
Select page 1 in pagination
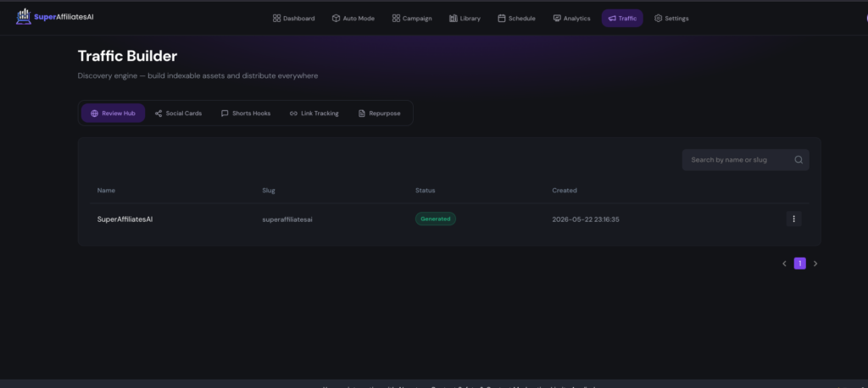pyautogui.click(x=799, y=263)
